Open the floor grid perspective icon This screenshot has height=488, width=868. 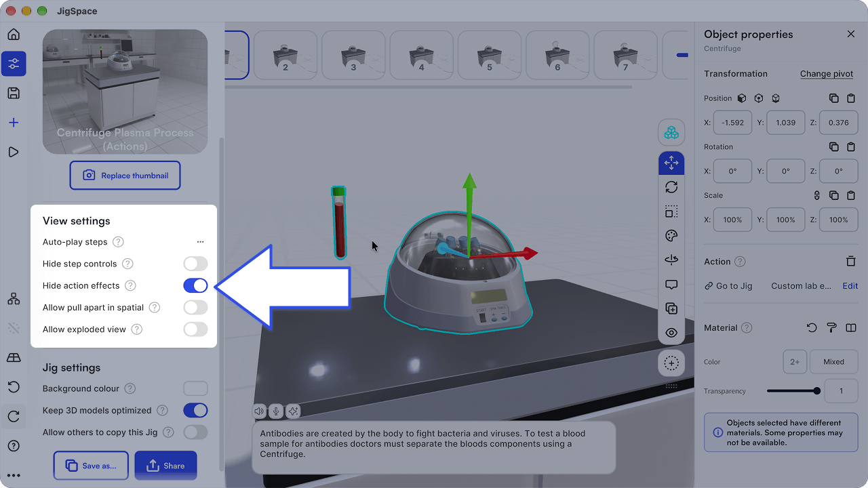coord(14,358)
